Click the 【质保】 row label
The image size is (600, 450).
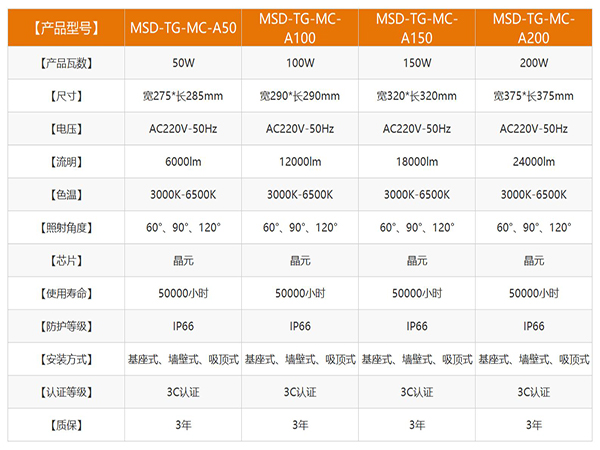point(66,425)
